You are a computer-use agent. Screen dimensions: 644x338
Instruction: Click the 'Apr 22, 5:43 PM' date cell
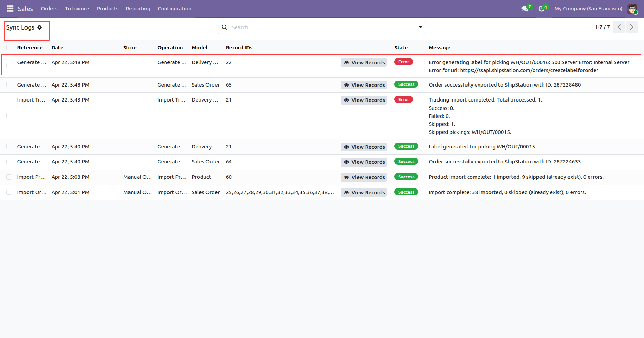coord(70,100)
